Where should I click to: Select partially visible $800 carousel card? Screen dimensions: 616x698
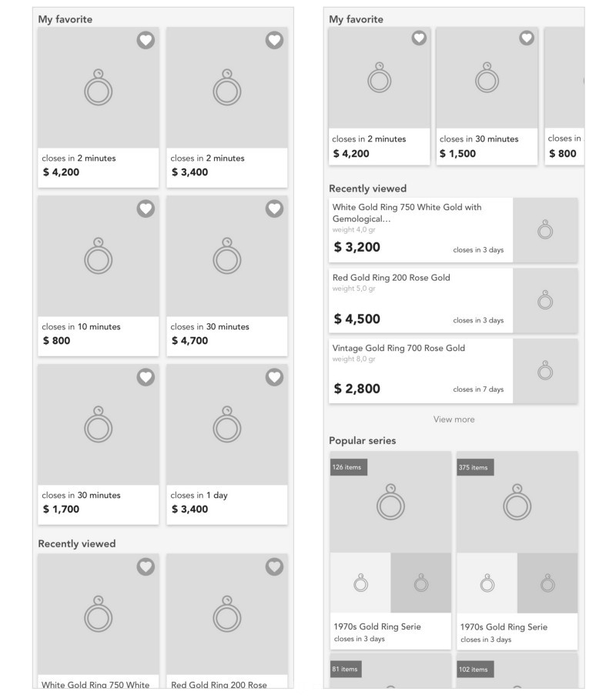(564, 96)
